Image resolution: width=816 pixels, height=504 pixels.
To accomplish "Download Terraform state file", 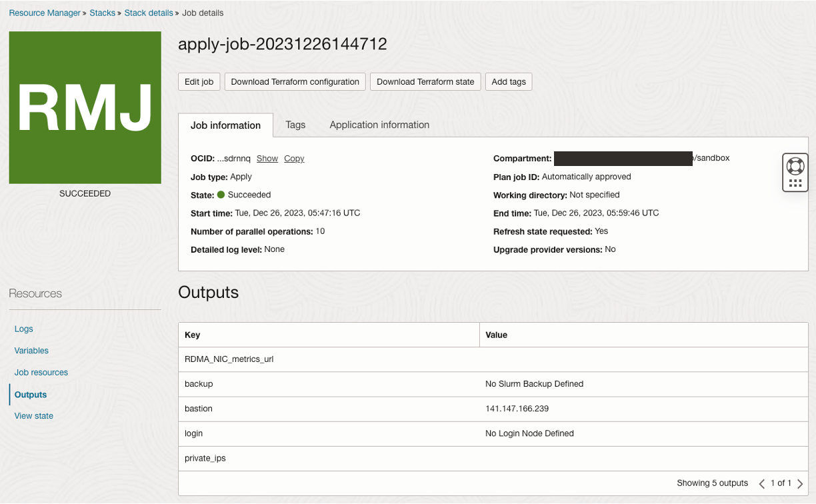I will click(425, 81).
